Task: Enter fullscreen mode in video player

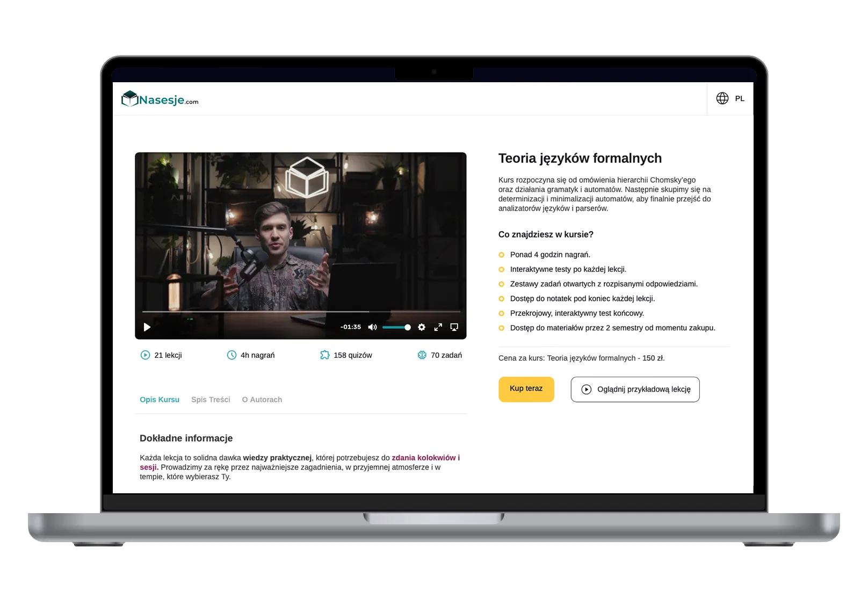Action: 438,327
